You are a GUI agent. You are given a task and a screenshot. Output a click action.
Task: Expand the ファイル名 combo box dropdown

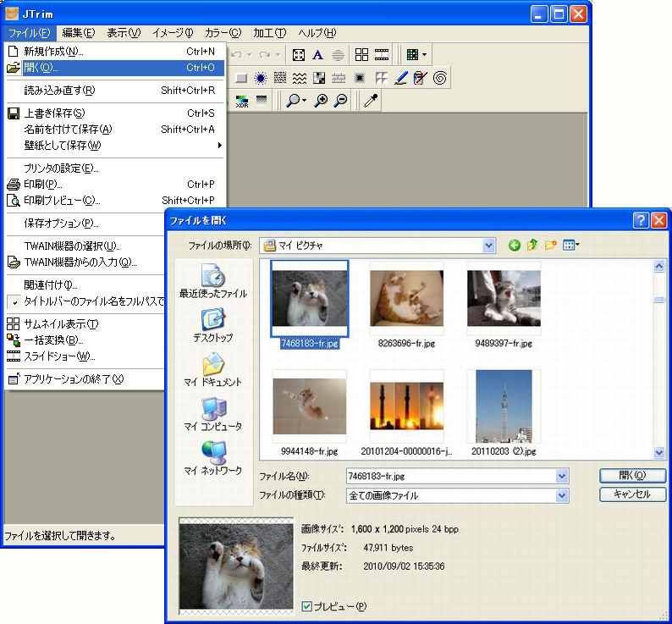(561, 476)
